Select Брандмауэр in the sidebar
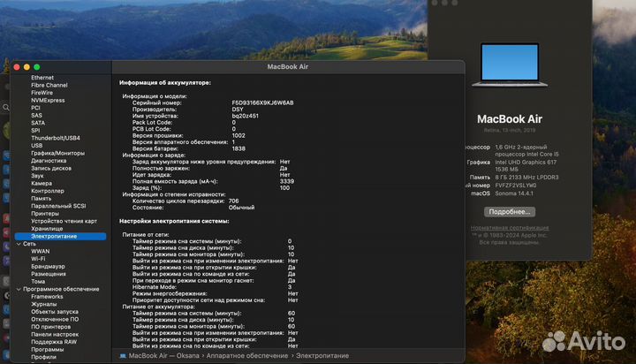Image resolution: width=636 pixels, height=364 pixels. 48,266
